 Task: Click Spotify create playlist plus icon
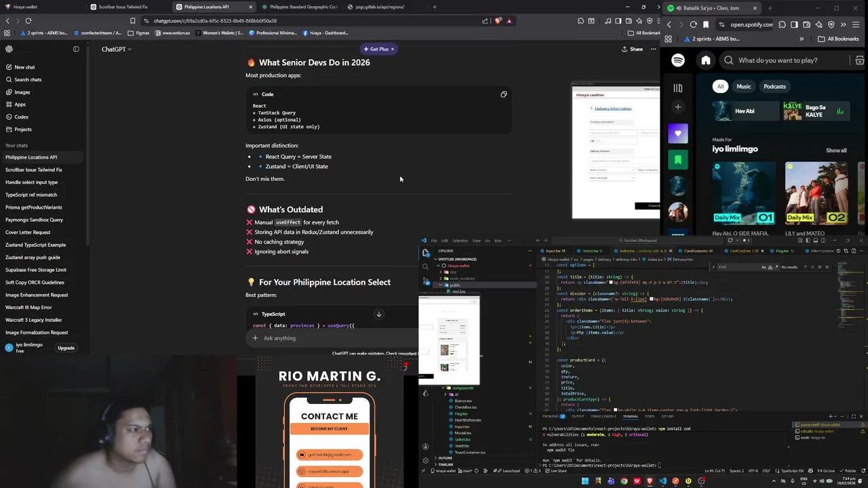[x=677, y=107]
